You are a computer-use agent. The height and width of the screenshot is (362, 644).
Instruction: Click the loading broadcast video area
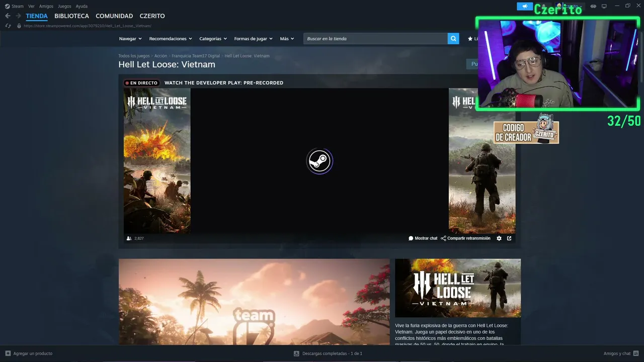coord(319,161)
